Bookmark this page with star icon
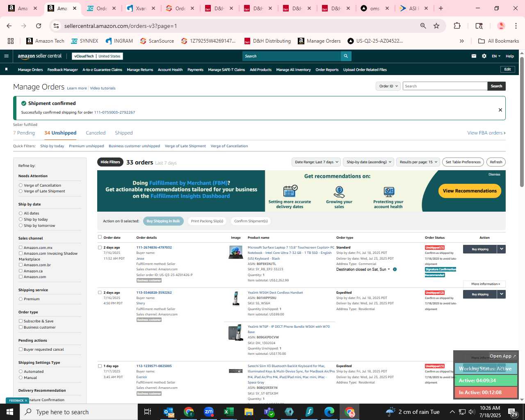525x420 pixels. pos(436,26)
